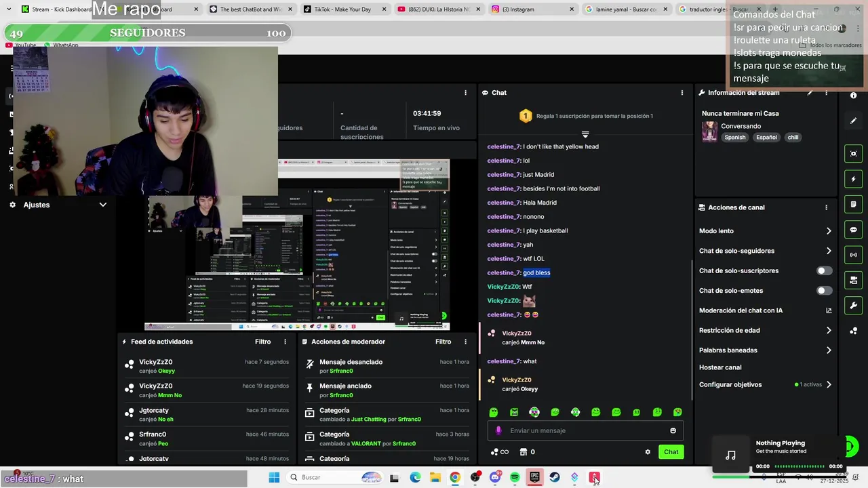Open the Chat panel three-dot menu
This screenshot has height=488, width=868.
tap(682, 93)
